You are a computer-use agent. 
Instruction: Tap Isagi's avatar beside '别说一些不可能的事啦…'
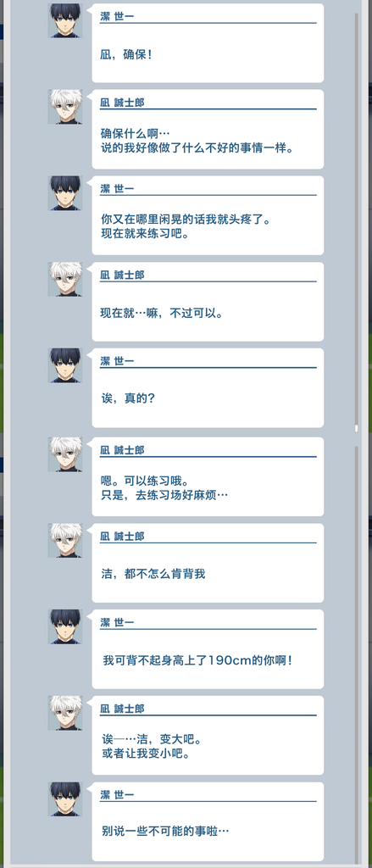click(65, 799)
